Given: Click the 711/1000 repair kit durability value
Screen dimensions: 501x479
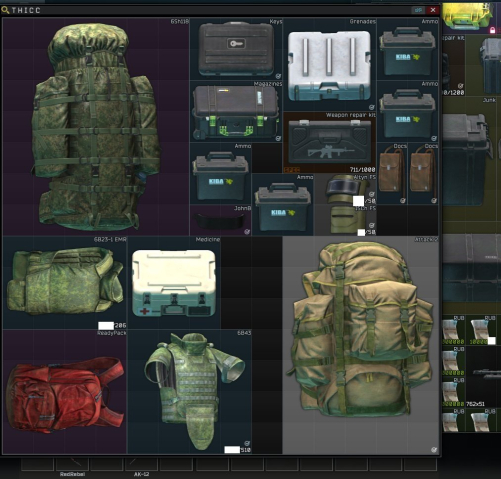Looking at the screenshot, I should (362, 170).
